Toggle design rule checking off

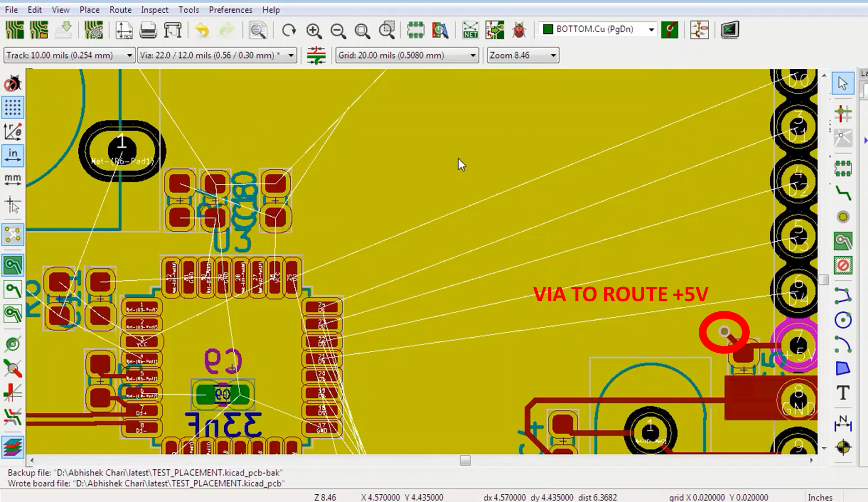pyautogui.click(x=13, y=84)
